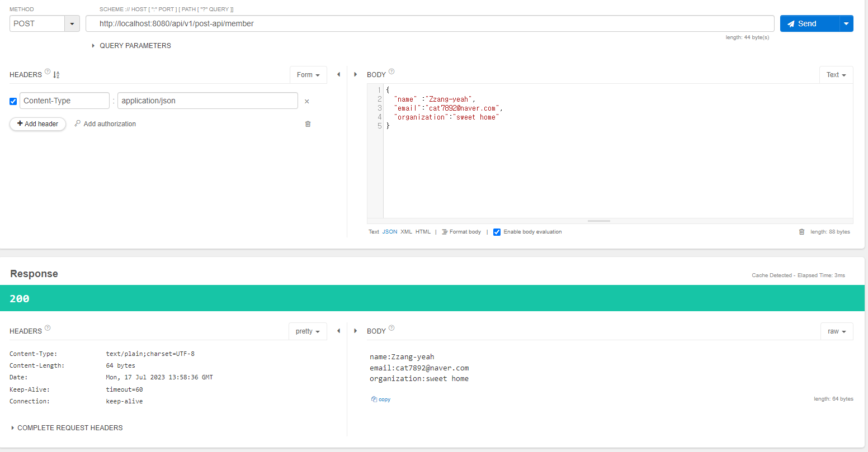This screenshot has height=452, width=868.
Task: Collapse headers pane with left arrow
Action: click(x=338, y=74)
